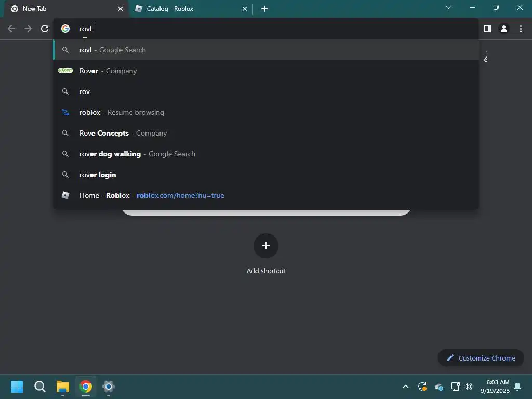
Task: Reload the page with the refresh icon
Action: (45, 29)
